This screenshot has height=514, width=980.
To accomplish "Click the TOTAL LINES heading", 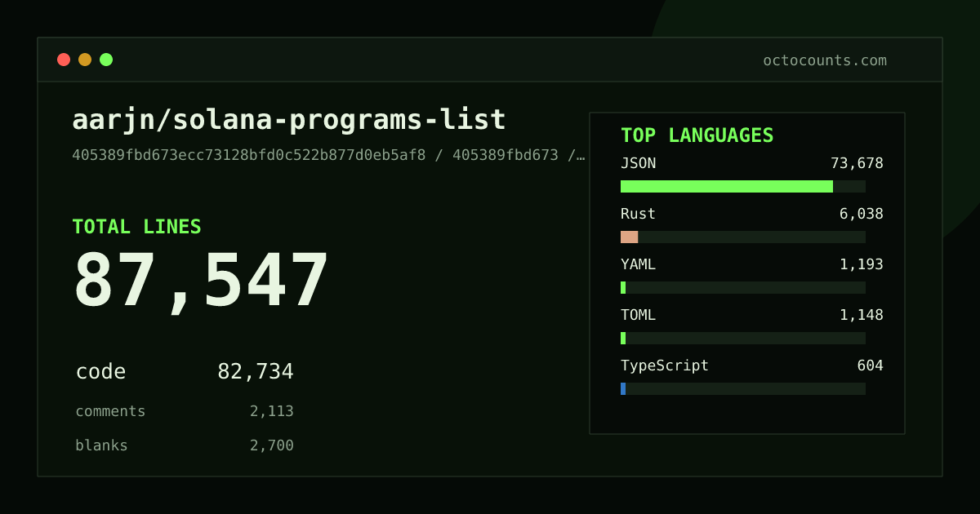I will tap(136, 227).
